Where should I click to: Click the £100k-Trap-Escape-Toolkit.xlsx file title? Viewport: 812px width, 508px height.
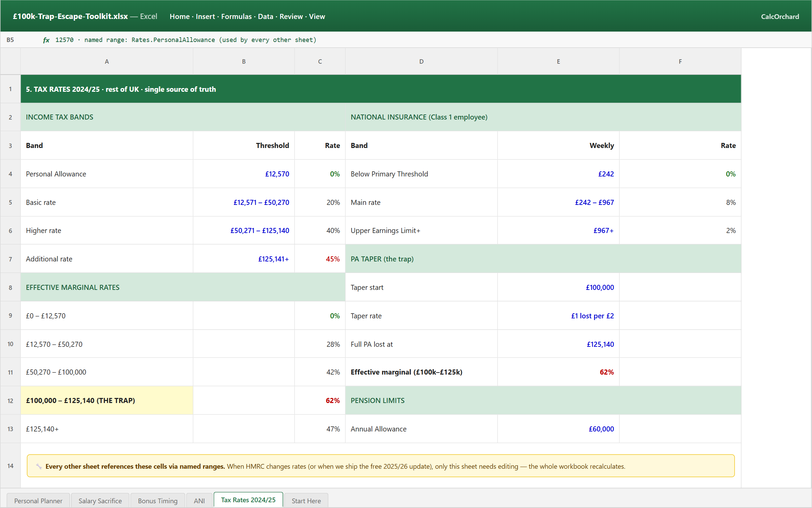pos(70,16)
